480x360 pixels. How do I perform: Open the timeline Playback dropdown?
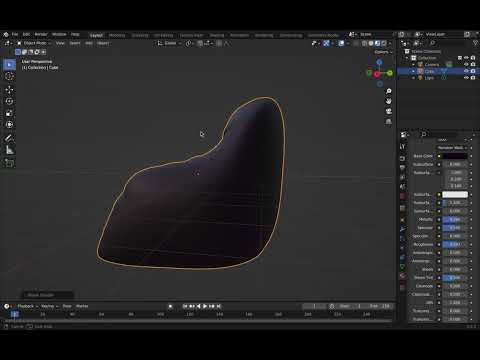[x=27, y=306]
